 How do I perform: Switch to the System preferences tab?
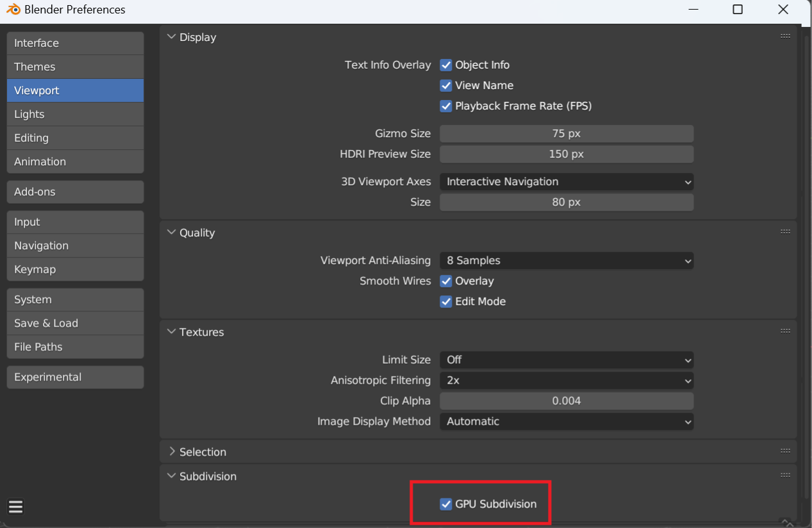(75, 299)
